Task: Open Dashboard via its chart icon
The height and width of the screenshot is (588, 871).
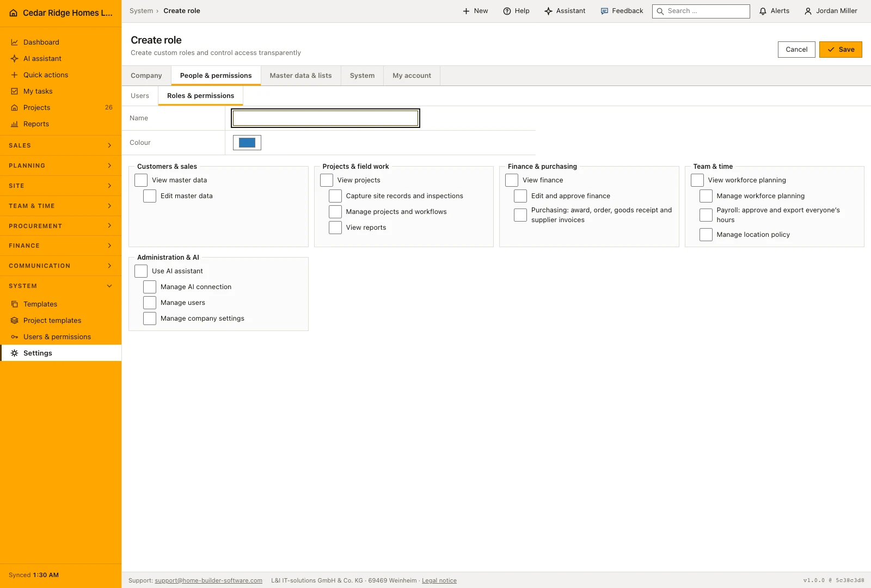Action: click(15, 42)
